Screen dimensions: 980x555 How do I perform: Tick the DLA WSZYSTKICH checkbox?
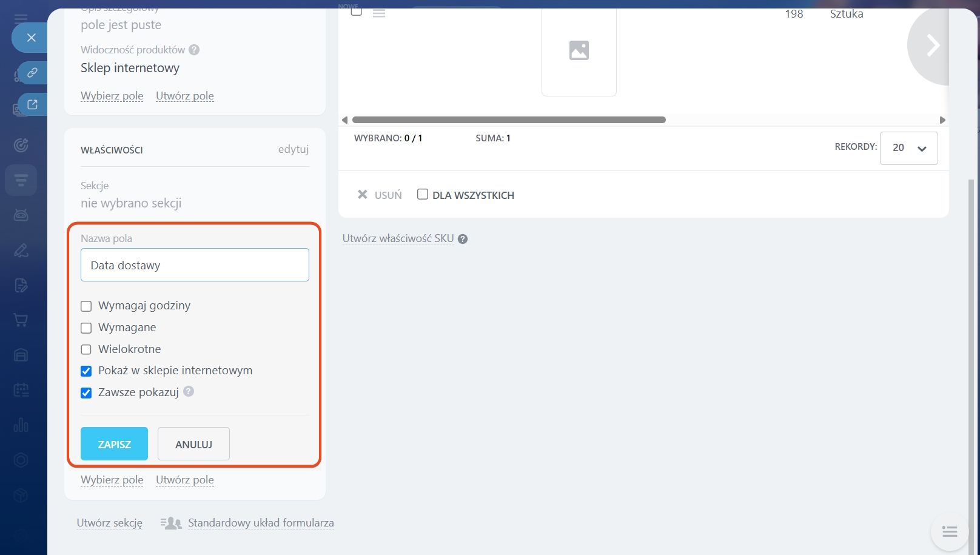point(423,195)
